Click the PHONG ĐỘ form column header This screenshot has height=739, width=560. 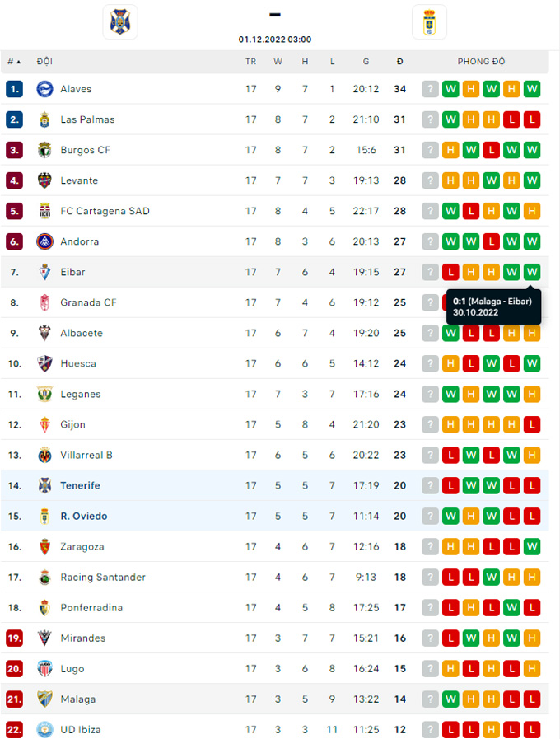click(x=481, y=62)
